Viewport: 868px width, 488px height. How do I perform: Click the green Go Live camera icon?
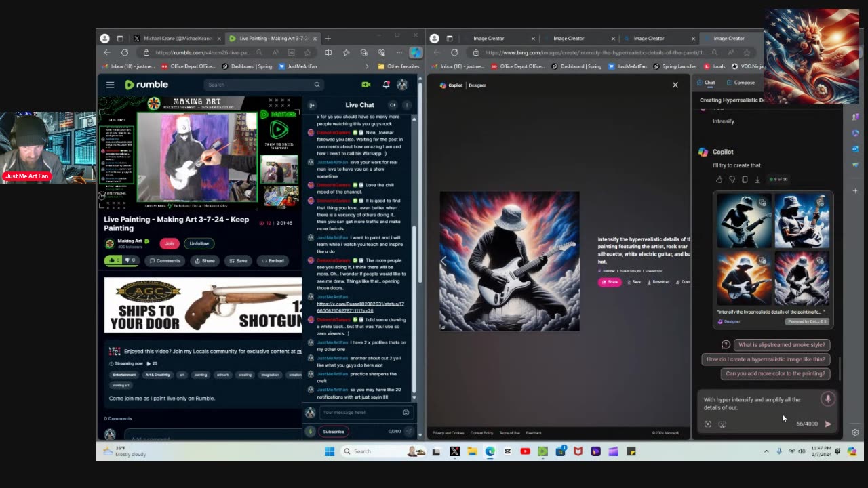(366, 85)
